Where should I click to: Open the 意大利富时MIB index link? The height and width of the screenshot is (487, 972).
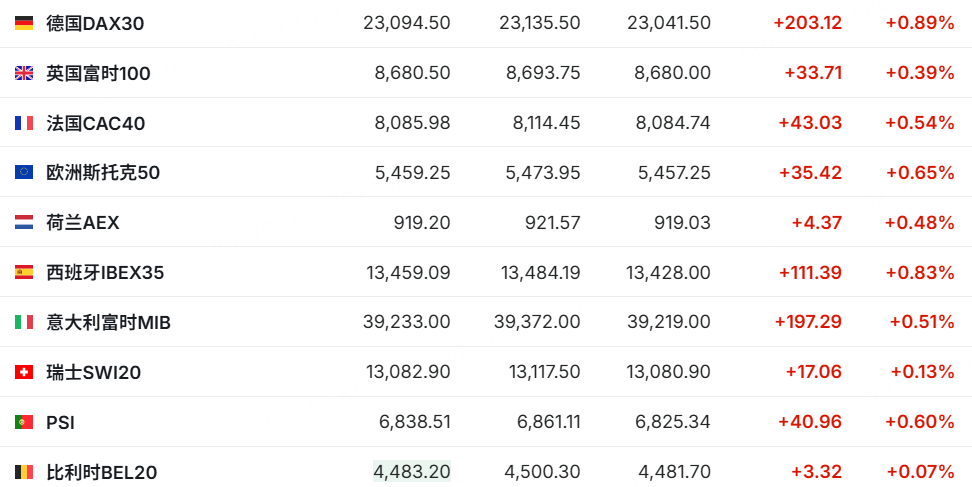[x=108, y=322]
